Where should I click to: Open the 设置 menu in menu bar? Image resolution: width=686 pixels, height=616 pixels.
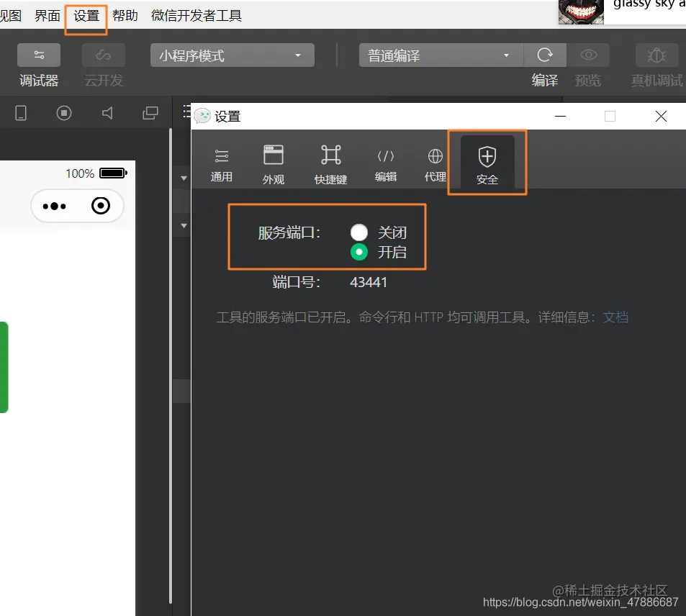85,15
